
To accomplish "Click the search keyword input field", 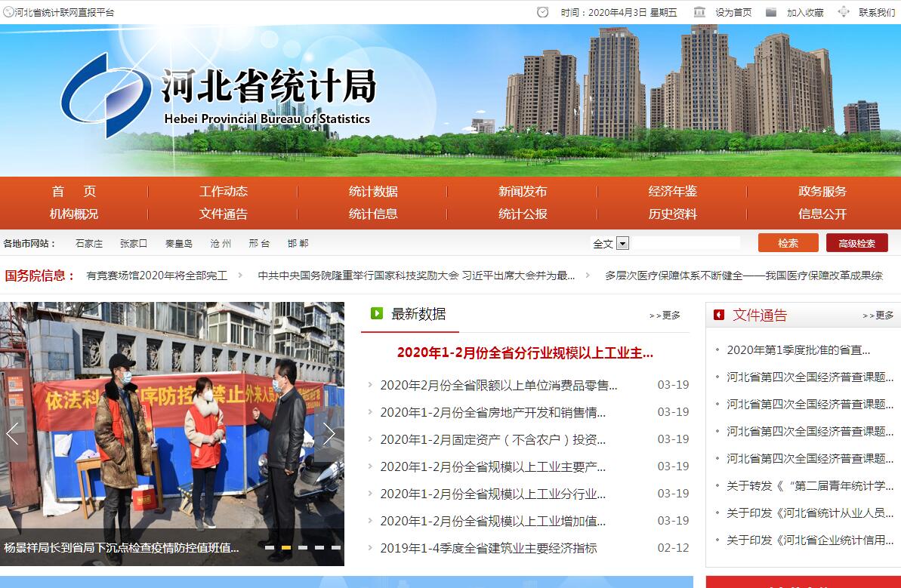I will (x=686, y=243).
